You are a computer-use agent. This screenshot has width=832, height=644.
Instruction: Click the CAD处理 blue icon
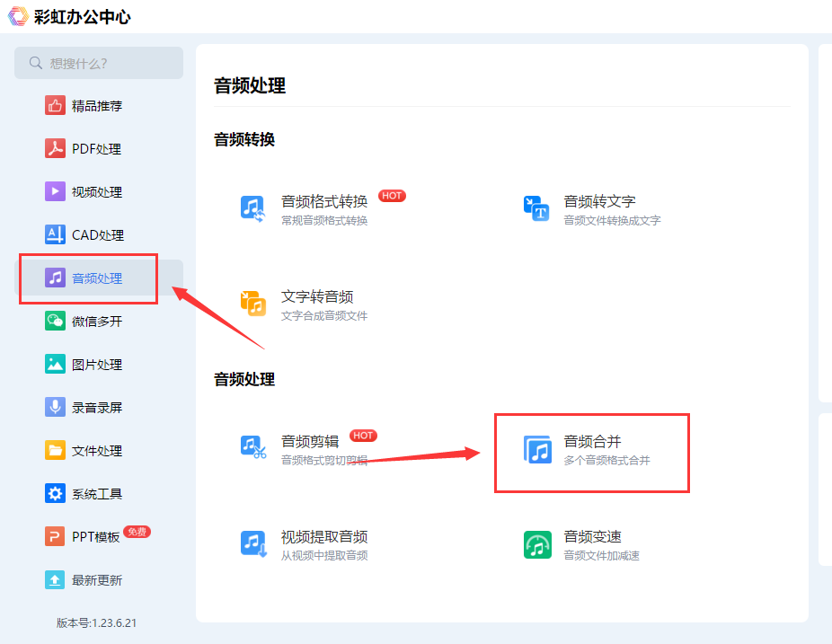pos(55,234)
